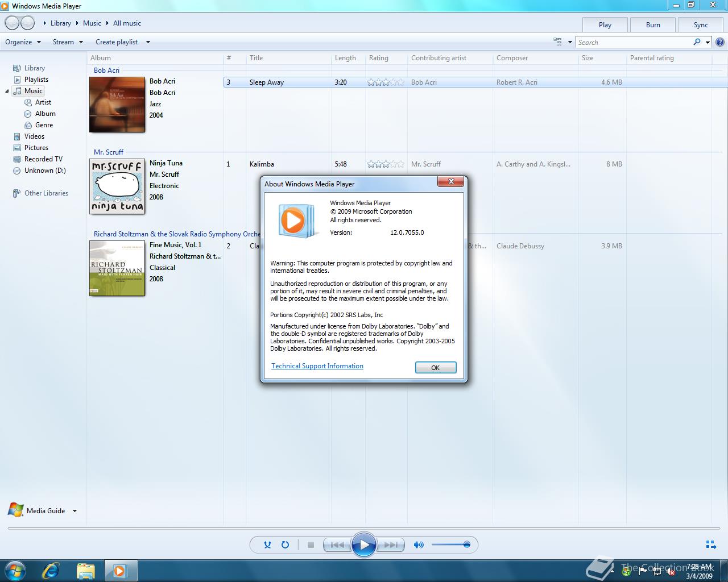Expand the View options dropdown arrow
The width and height of the screenshot is (728, 582).
(570, 42)
